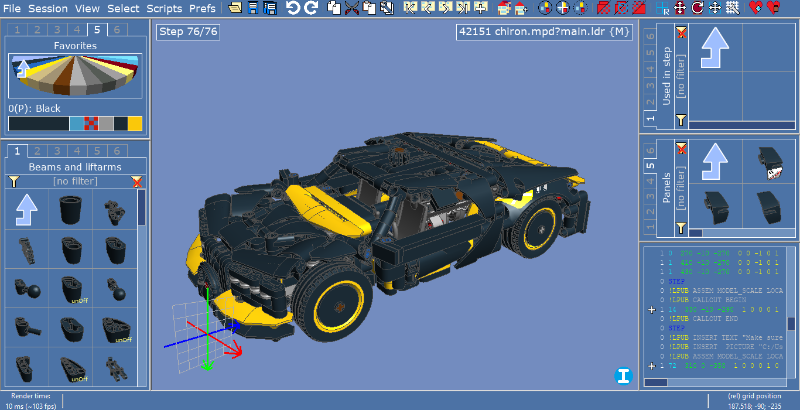
Task: Open the Scripts menu
Action: pos(164,8)
